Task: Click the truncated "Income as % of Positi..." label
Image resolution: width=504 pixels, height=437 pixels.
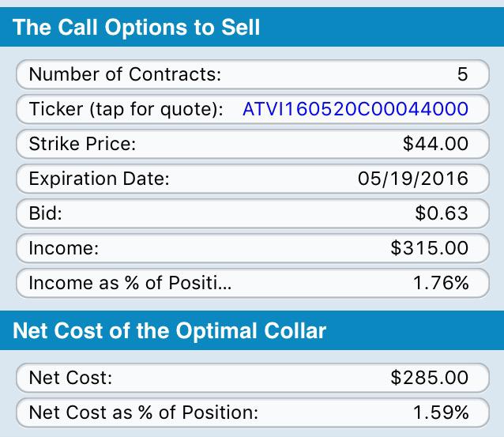Action: pyautogui.click(x=130, y=283)
